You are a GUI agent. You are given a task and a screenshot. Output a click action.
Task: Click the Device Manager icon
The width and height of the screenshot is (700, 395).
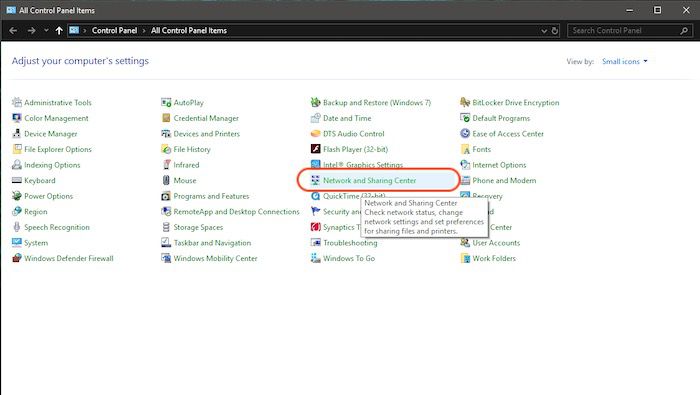coord(17,133)
